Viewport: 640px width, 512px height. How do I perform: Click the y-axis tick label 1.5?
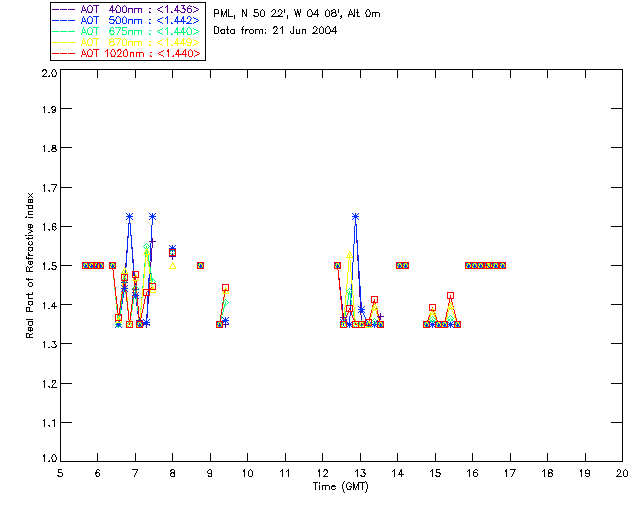(49, 266)
